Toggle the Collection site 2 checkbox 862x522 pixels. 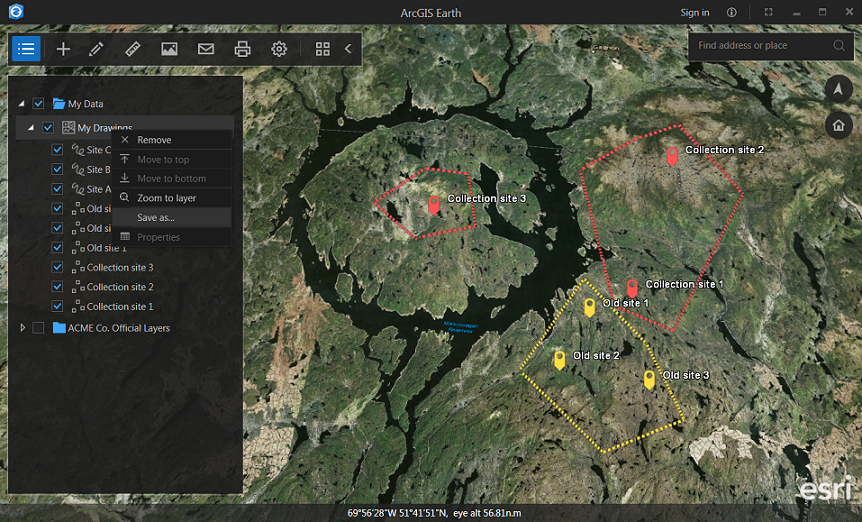tap(57, 287)
